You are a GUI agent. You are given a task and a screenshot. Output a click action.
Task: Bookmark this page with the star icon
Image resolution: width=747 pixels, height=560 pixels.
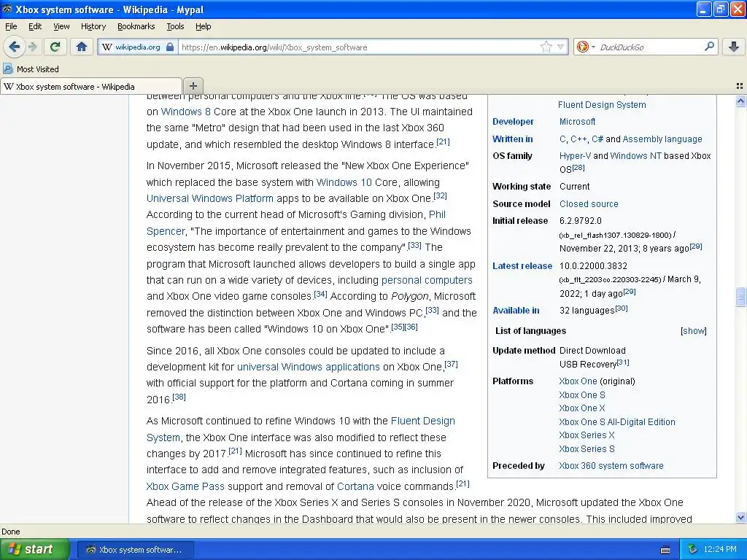click(546, 47)
